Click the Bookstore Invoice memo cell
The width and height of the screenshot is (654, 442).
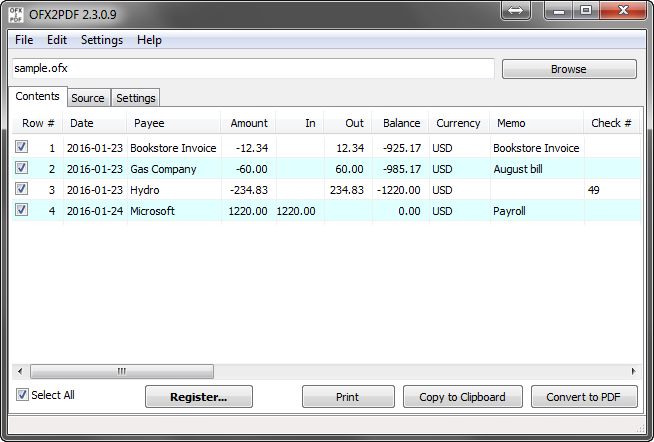[536, 148]
